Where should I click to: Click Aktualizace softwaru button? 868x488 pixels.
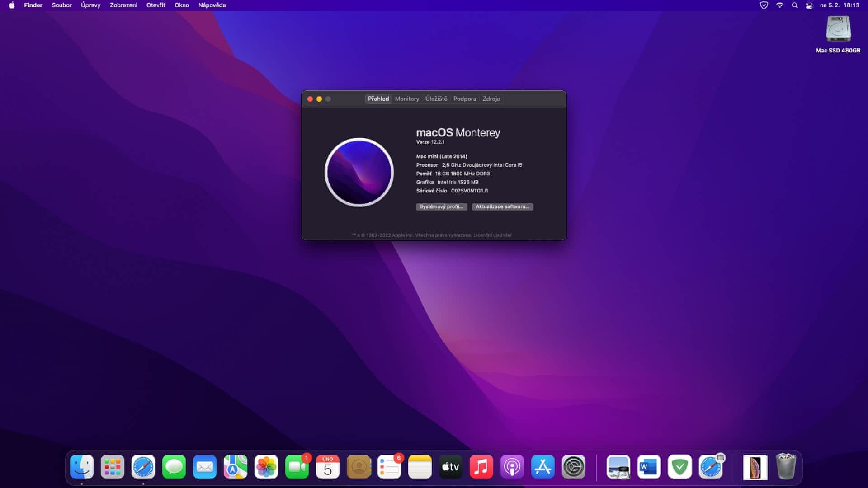pyautogui.click(x=502, y=206)
